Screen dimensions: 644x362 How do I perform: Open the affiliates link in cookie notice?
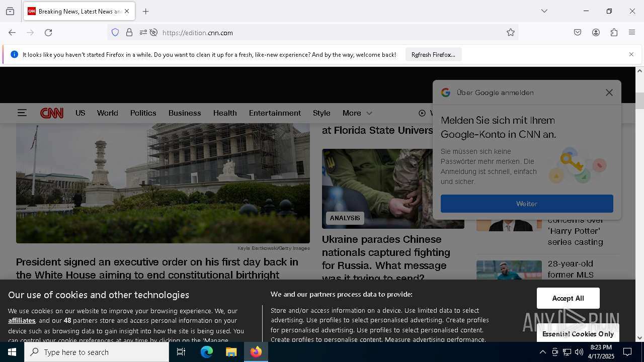(22, 320)
